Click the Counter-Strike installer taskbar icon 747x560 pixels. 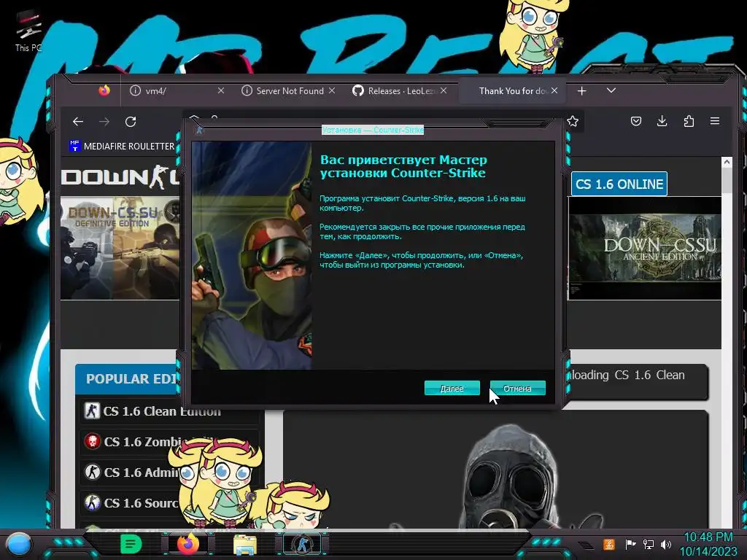coord(302,544)
